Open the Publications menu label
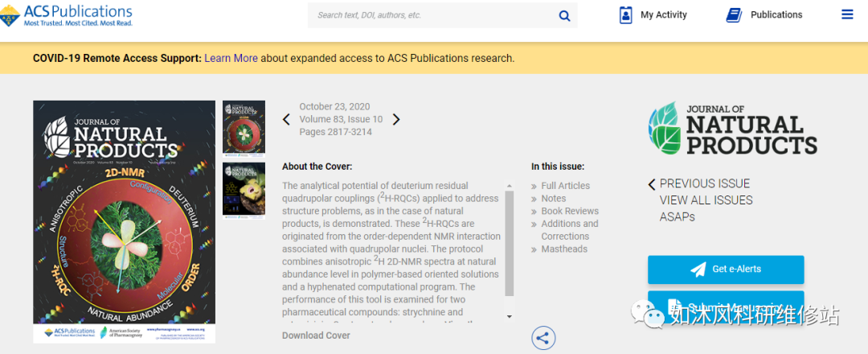Screen dimensions: 868x354 (776, 15)
